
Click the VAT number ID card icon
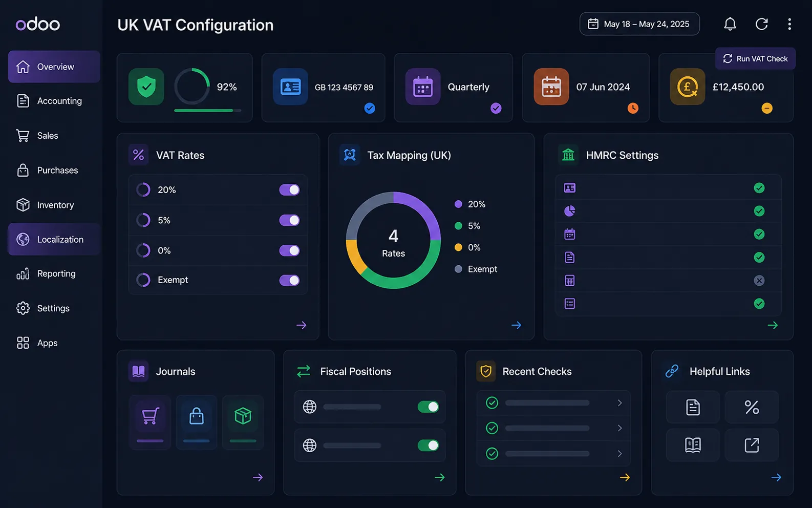(290, 87)
